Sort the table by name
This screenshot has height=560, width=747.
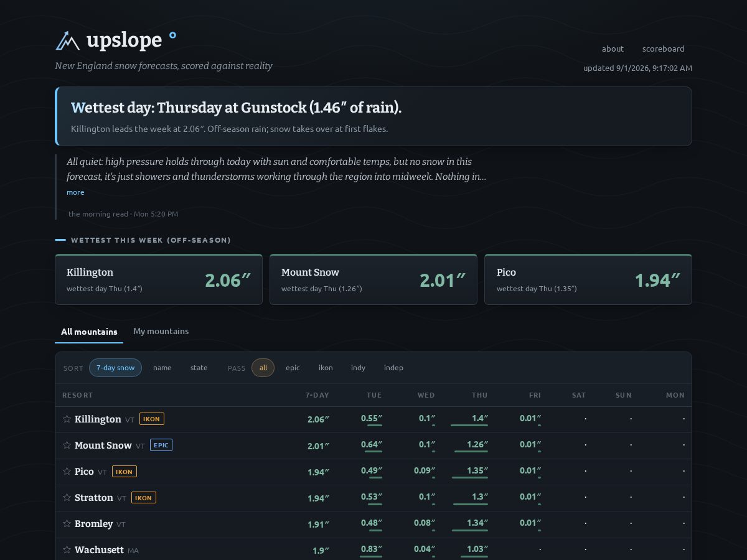162,368
